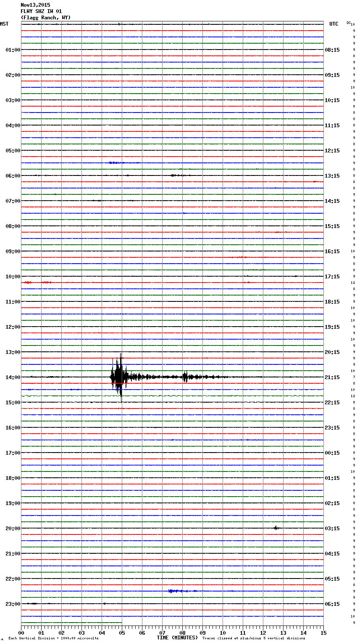Viewport: 357px width, 644px height.
Task: Click the '03' minute tick label on the bottom axis
Action: (x=81, y=633)
